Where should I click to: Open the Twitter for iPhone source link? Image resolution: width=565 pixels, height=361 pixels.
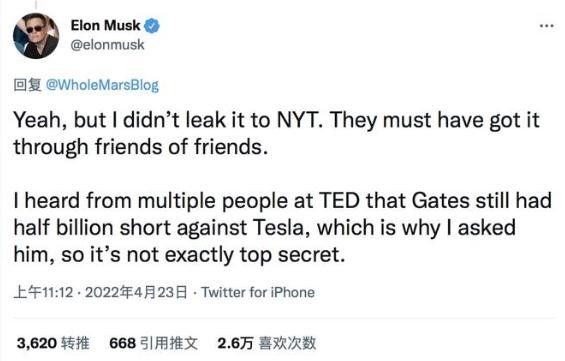pyautogui.click(x=258, y=292)
